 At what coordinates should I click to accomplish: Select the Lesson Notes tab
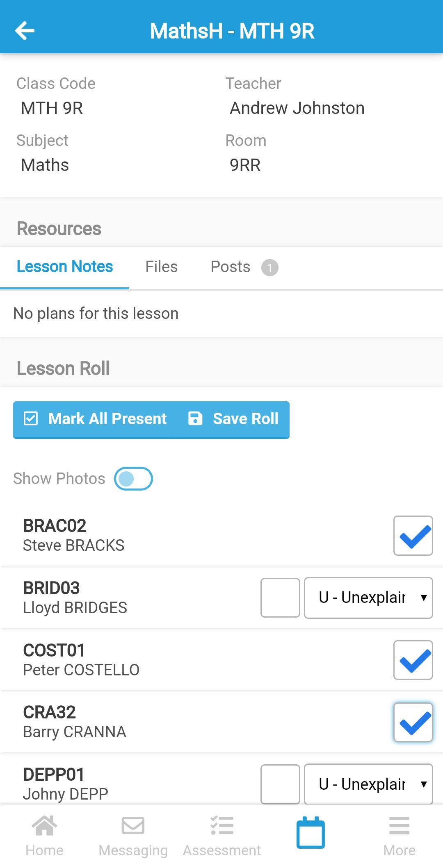pos(65,267)
